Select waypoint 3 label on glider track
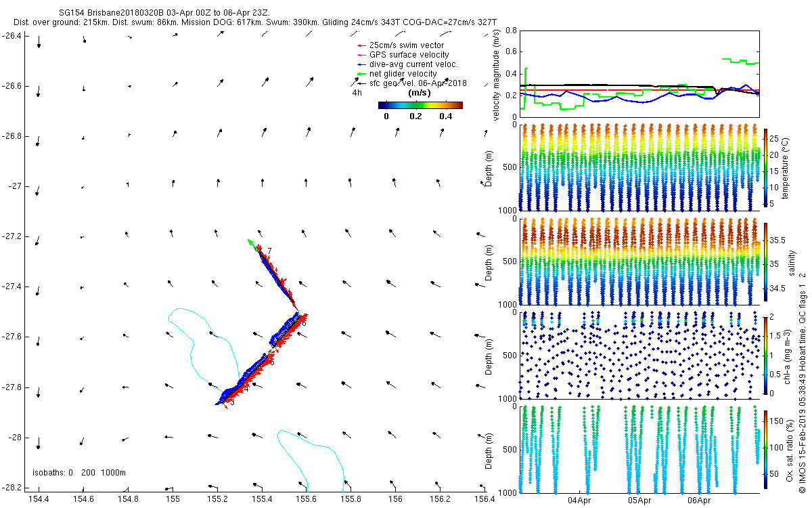 [x=231, y=402]
